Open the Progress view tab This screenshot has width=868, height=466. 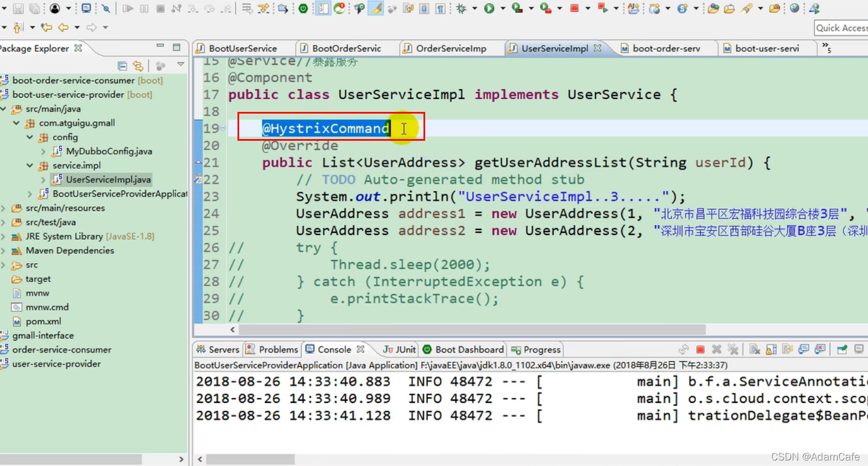point(536,350)
